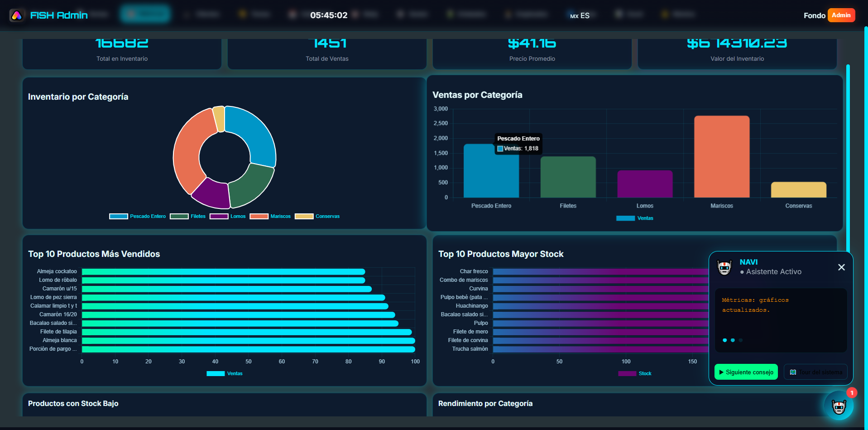Click the book icon on Tour del sistema
Screen dimensions: 868x430
click(793, 372)
